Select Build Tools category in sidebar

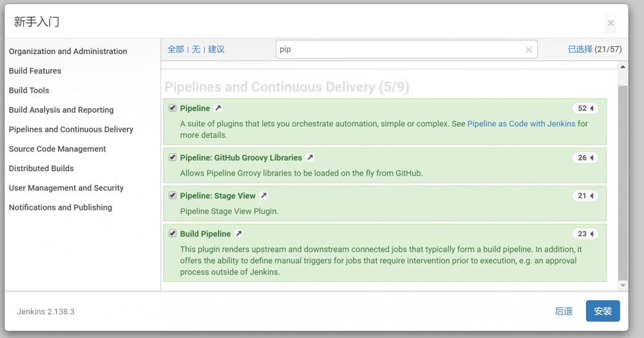click(x=29, y=90)
